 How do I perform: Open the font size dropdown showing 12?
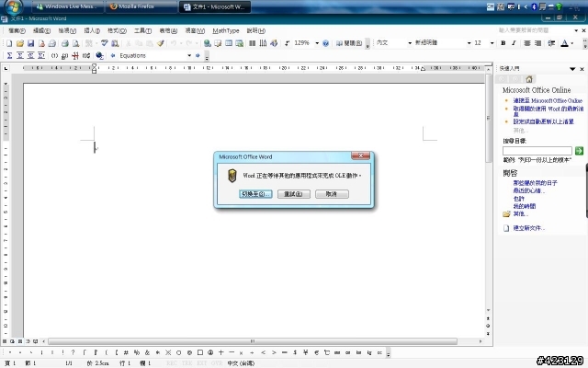pyautogui.click(x=492, y=43)
